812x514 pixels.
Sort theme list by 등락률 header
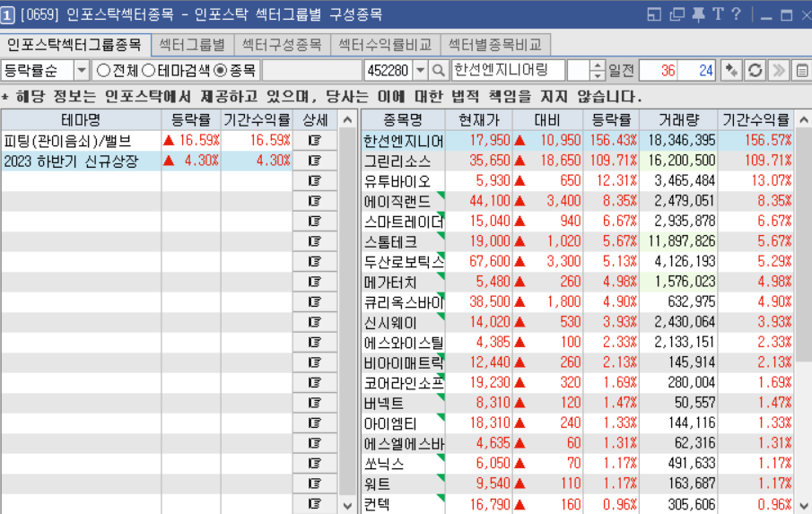click(x=191, y=120)
